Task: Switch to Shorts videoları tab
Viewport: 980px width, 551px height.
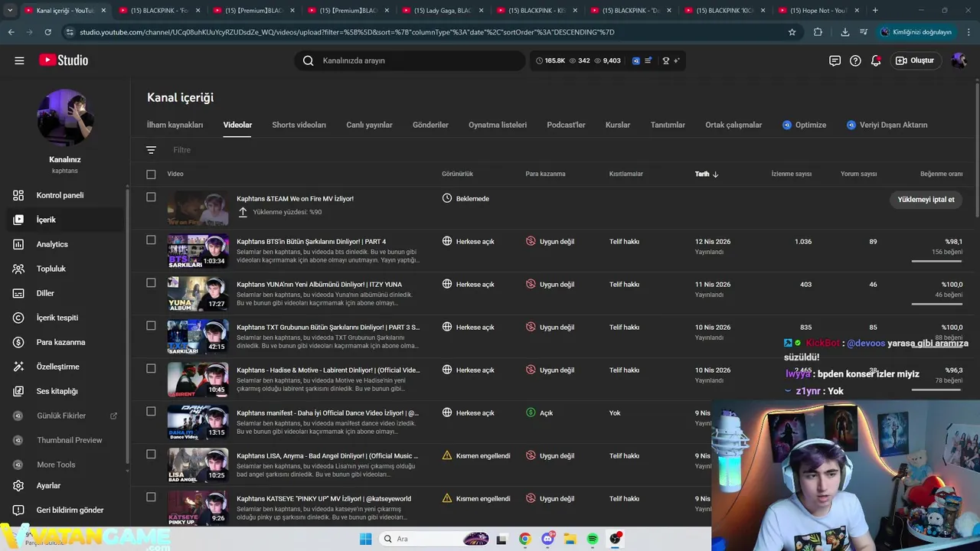Action: 299,125
